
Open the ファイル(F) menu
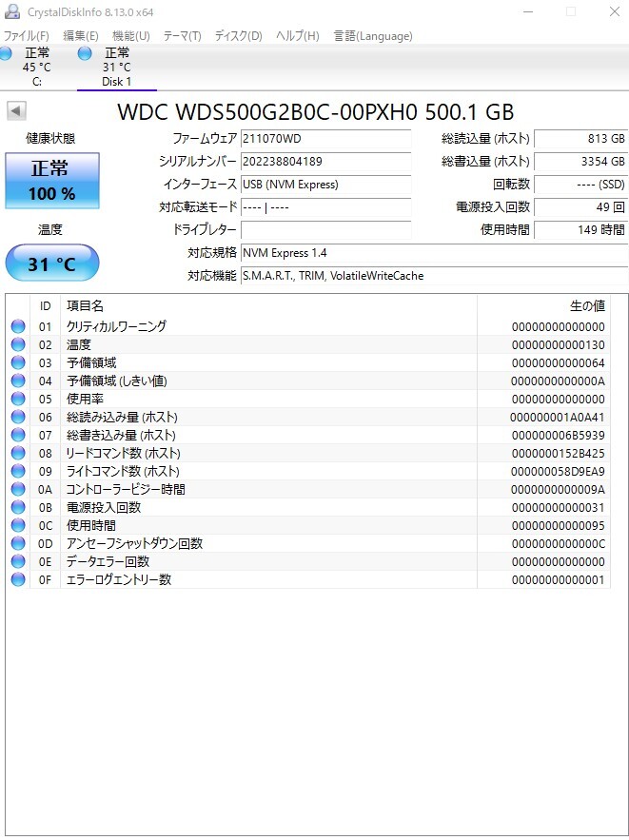tap(27, 36)
